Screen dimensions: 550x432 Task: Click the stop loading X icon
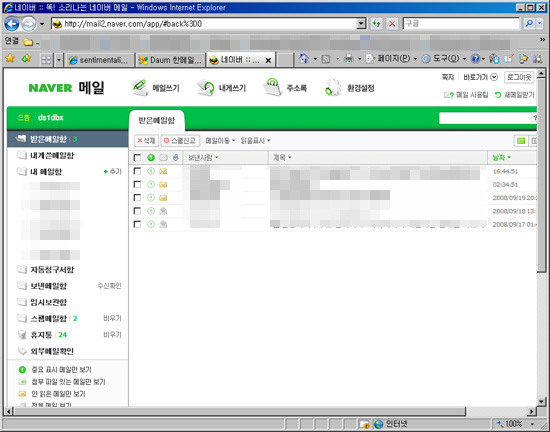coord(392,24)
